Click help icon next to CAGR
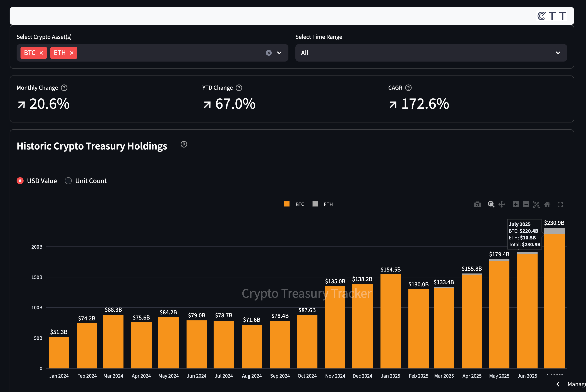The width and height of the screenshot is (586, 392). click(x=408, y=88)
